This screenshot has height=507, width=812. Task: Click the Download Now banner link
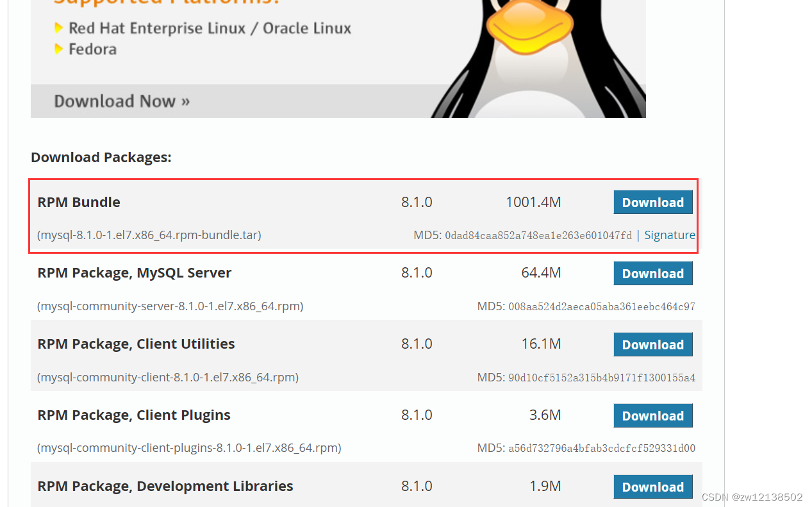[x=122, y=101]
